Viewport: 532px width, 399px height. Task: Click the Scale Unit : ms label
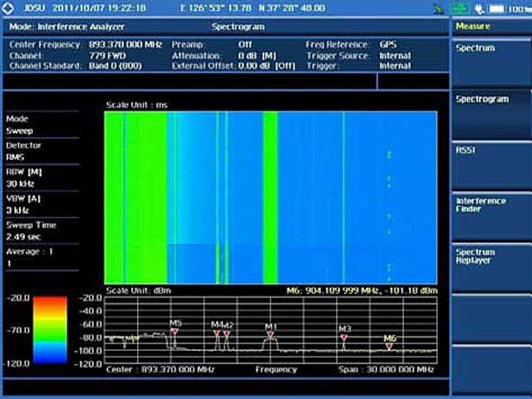coord(137,105)
